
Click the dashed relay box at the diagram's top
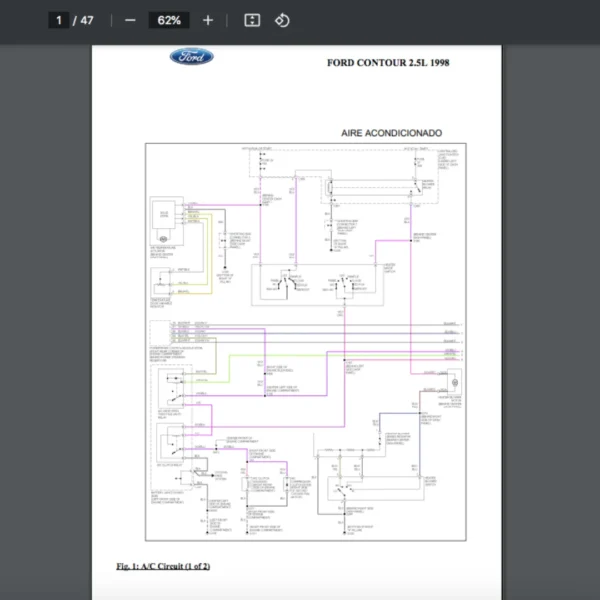pyautogui.click(x=375, y=189)
